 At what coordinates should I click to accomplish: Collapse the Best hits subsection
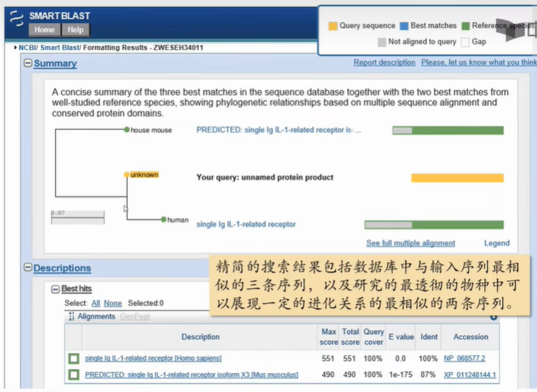click(55, 289)
